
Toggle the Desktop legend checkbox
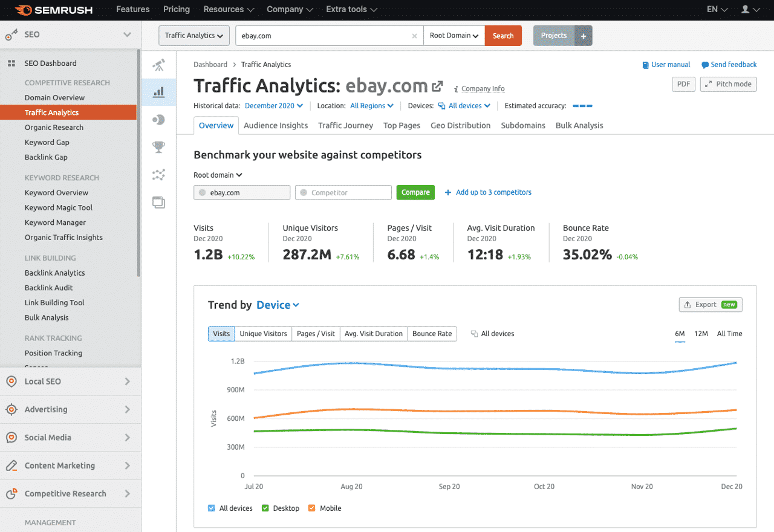click(265, 508)
